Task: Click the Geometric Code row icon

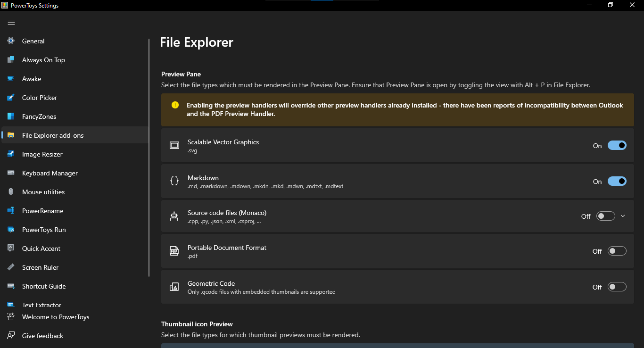Action: click(174, 287)
